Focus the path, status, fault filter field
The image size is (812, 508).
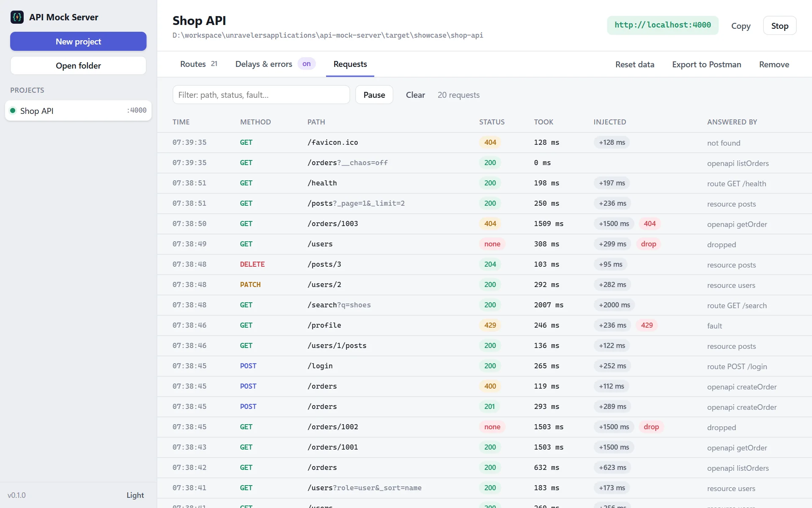[x=261, y=95]
